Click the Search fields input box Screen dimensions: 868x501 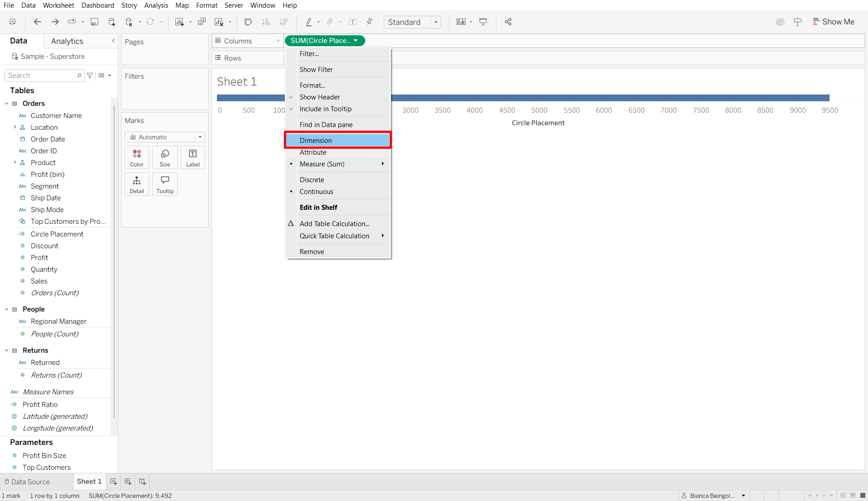44,76
